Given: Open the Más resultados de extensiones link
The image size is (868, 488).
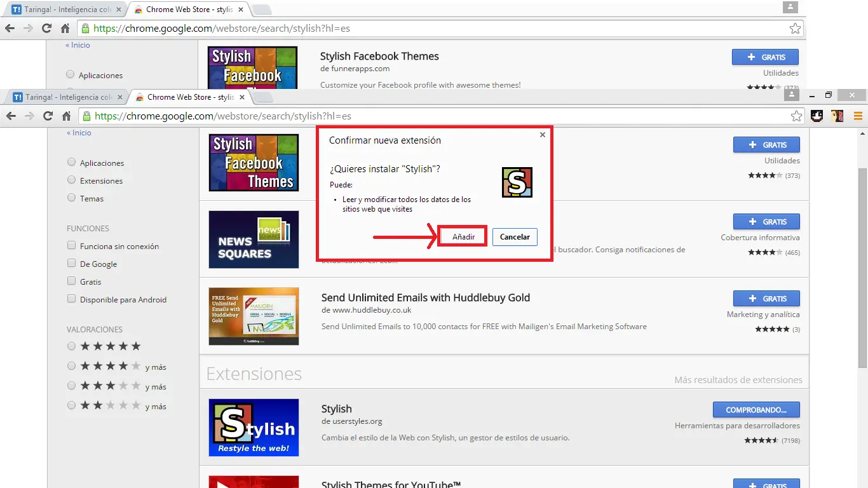Looking at the screenshot, I should (738, 380).
